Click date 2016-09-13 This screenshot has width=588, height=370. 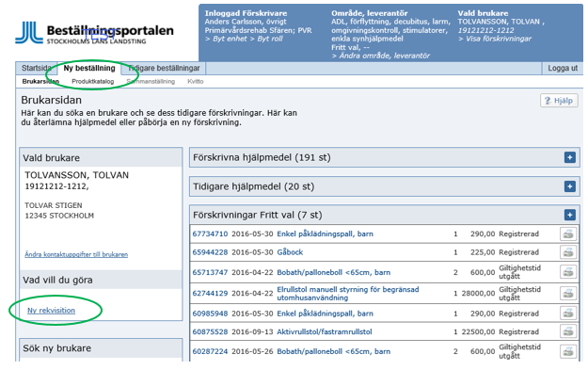click(x=252, y=331)
